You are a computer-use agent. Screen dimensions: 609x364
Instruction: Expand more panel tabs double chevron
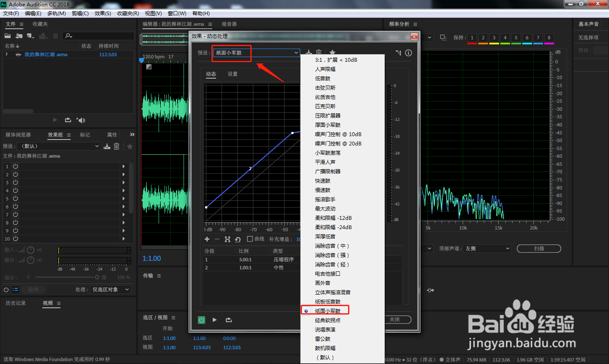click(x=132, y=134)
